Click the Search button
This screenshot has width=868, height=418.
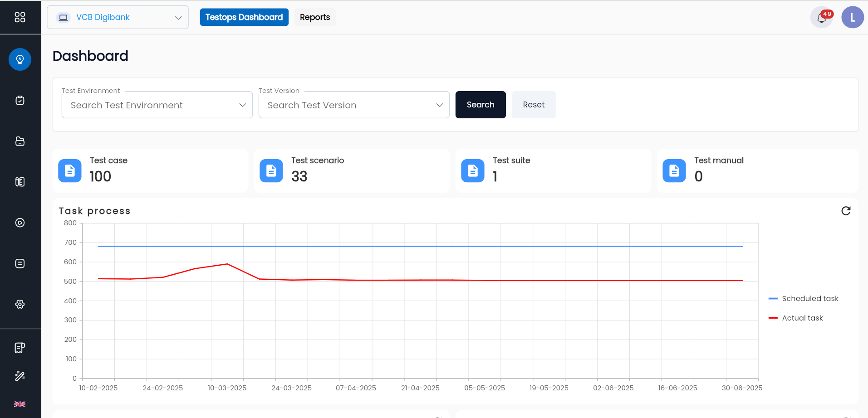481,105
